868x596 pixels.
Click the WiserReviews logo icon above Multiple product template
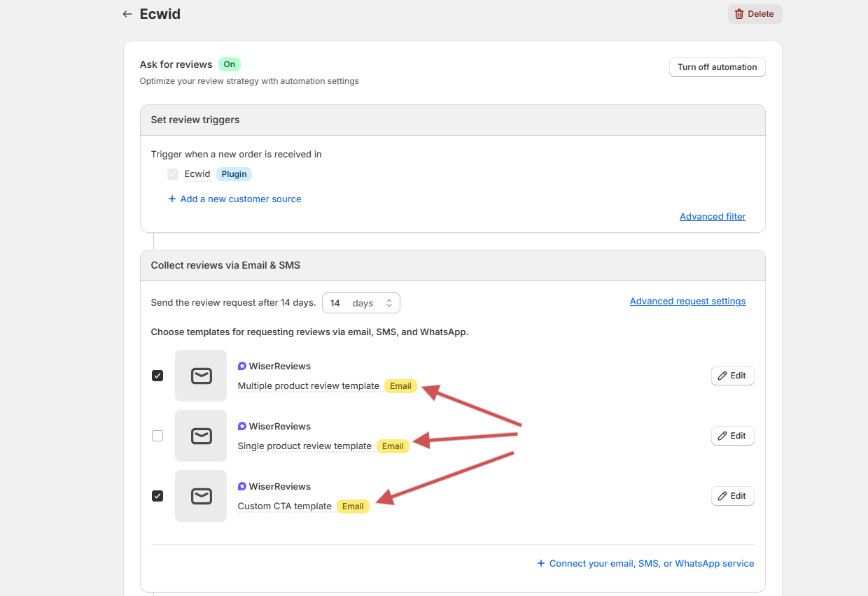[x=242, y=366]
